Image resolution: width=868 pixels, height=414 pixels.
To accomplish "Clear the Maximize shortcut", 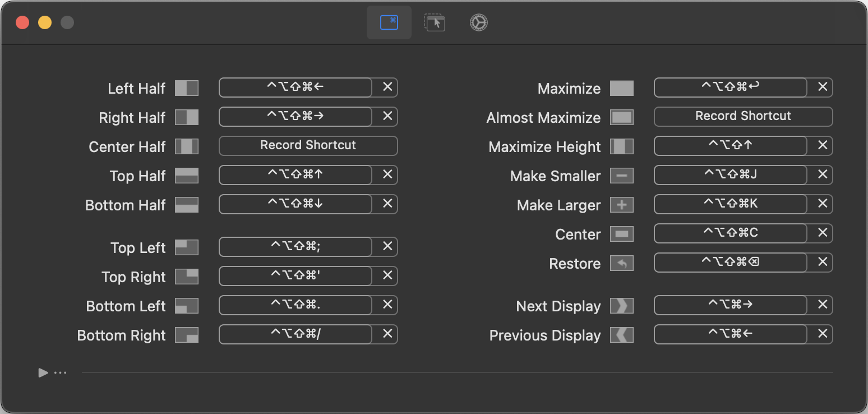I will (x=822, y=87).
